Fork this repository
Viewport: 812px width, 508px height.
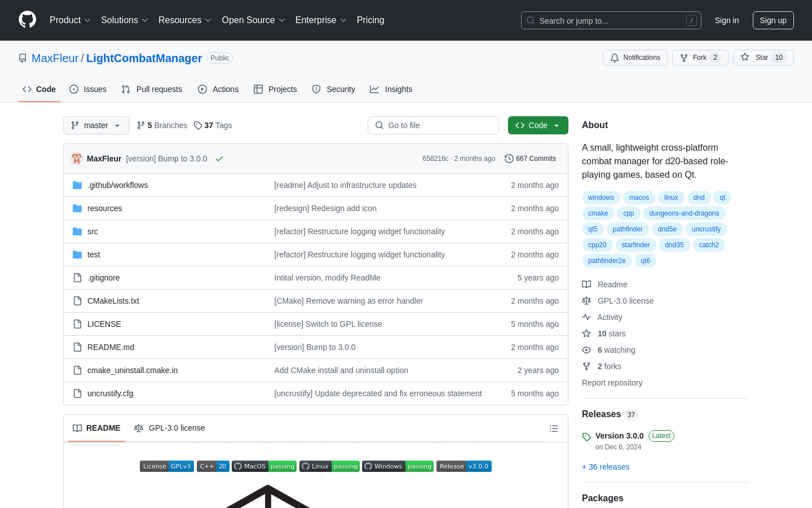[x=700, y=58]
